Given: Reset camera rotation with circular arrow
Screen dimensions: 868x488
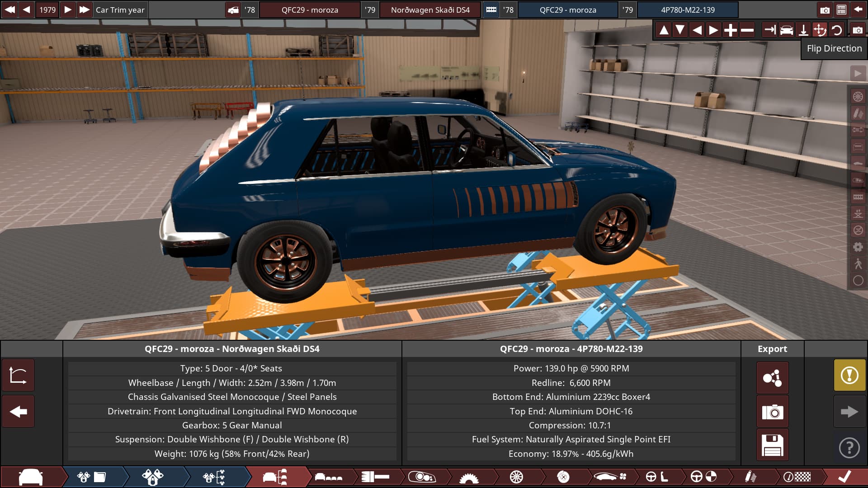Looking at the screenshot, I should pyautogui.click(x=837, y=30).
